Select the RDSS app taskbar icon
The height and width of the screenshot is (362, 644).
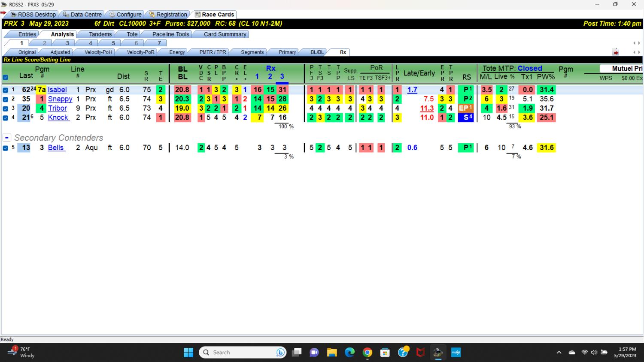438,353
